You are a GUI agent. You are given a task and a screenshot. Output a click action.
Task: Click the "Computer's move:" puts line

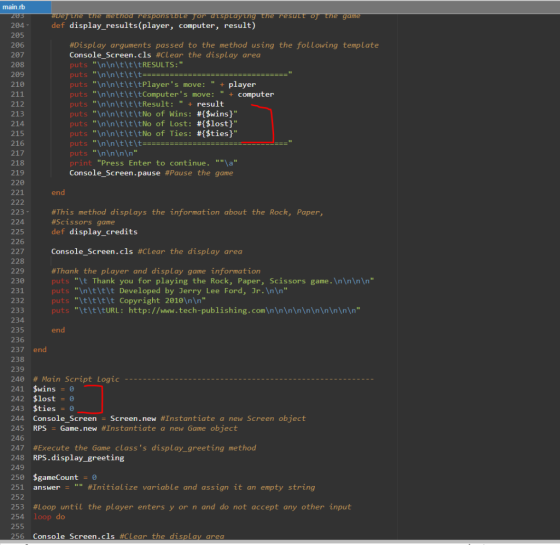point(171,94)
